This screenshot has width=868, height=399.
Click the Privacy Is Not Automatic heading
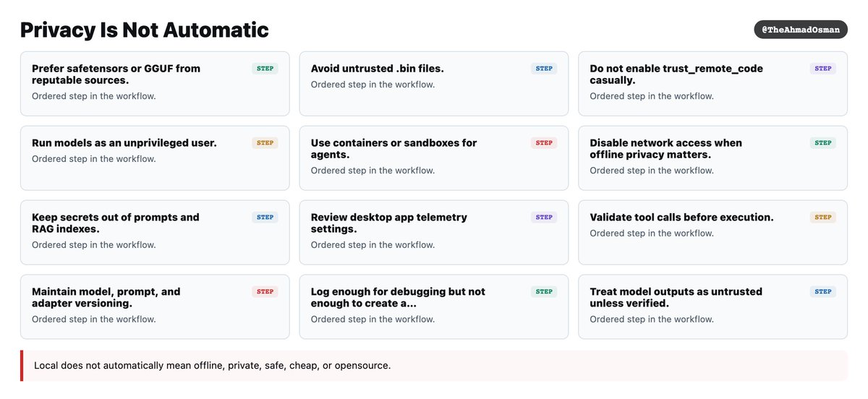[x=145, y=30]
